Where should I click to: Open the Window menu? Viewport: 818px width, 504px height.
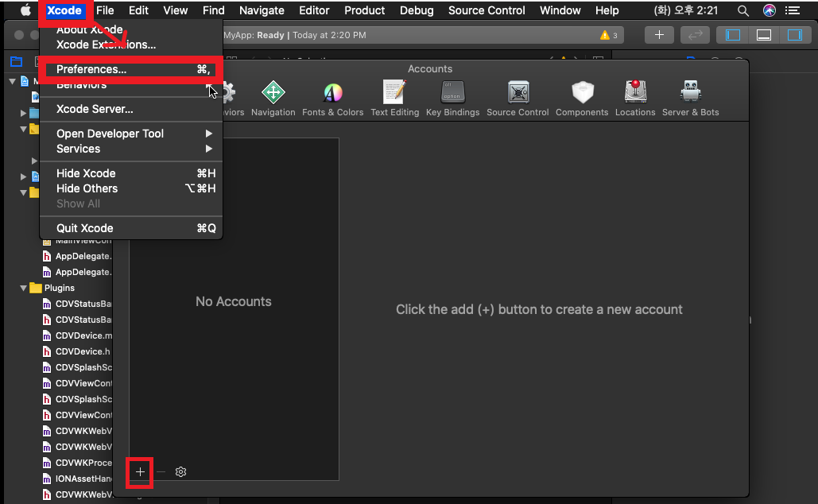[560, 10]
